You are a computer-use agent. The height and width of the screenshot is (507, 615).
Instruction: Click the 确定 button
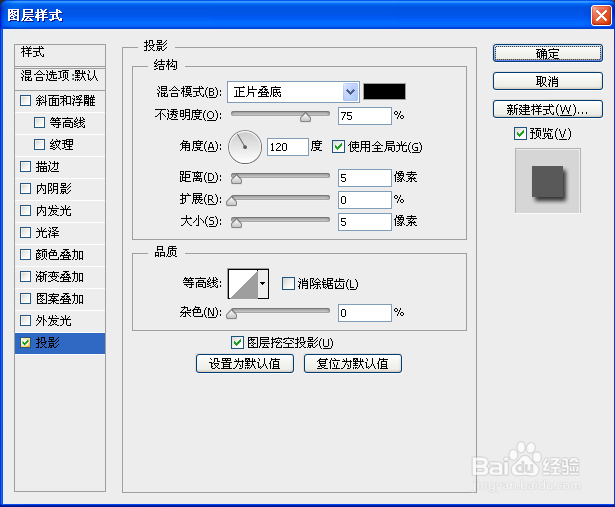tap(548, 53)
